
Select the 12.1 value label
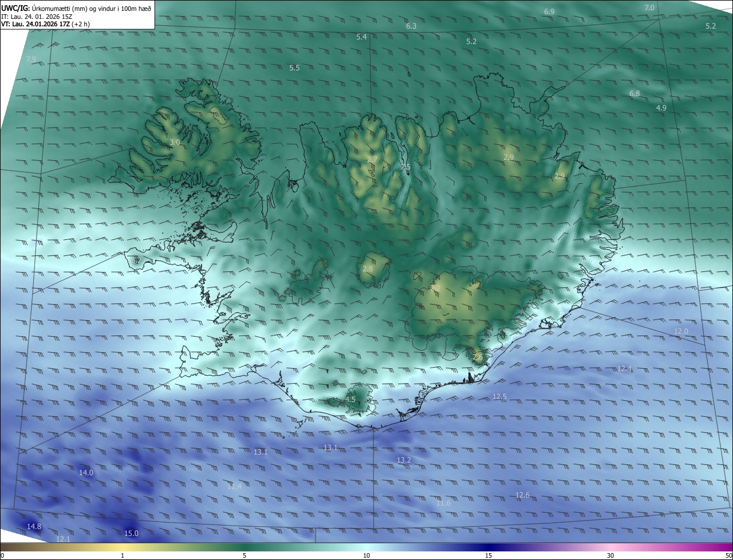pyautogui.click(x=63, y=539)
